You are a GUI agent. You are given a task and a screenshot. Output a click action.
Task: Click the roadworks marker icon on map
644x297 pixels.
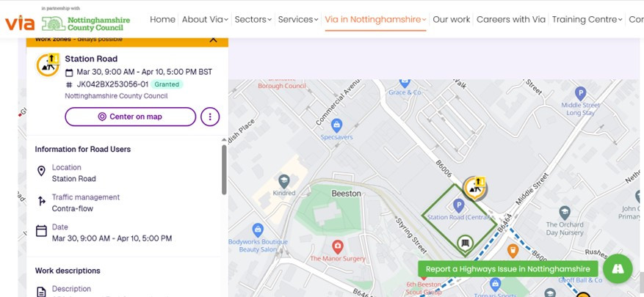point(477,188)
